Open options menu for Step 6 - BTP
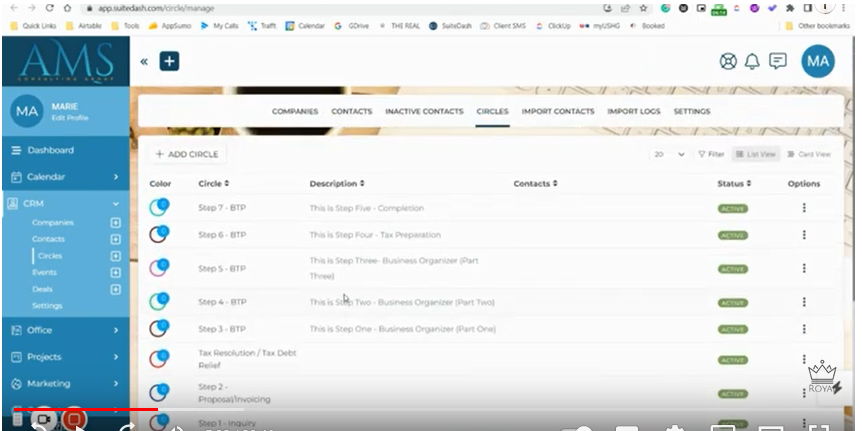 [804, 235]
